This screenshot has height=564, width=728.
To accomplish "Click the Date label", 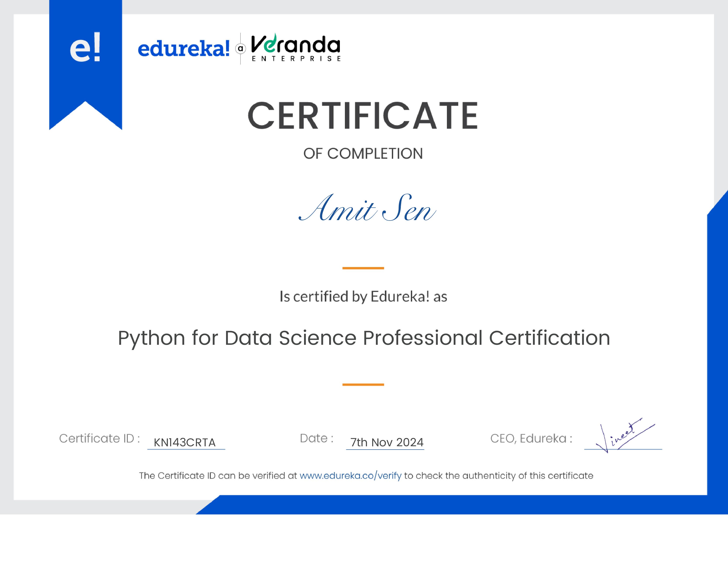I will 317,438.
